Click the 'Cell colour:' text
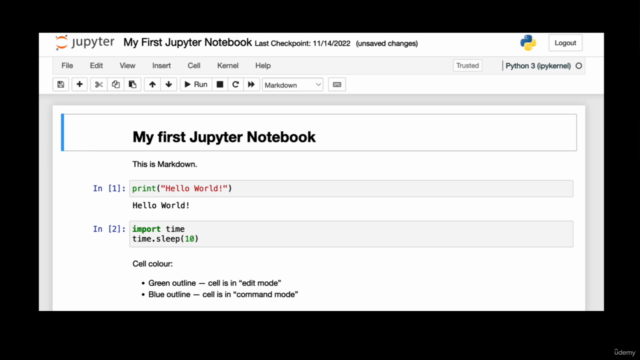This screenshot has width=640, height=360. pos(152,264)
